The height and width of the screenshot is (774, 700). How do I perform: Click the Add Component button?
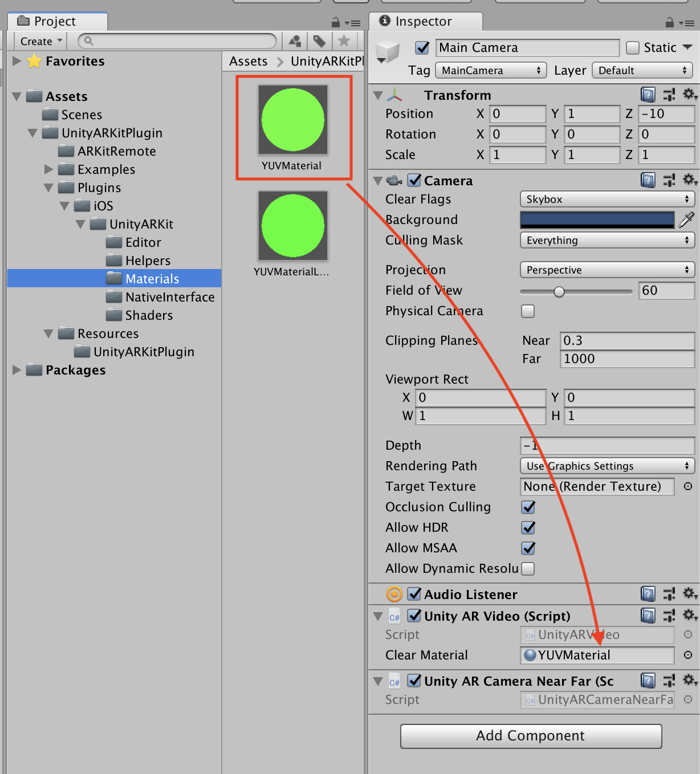[x=531, y=736]
